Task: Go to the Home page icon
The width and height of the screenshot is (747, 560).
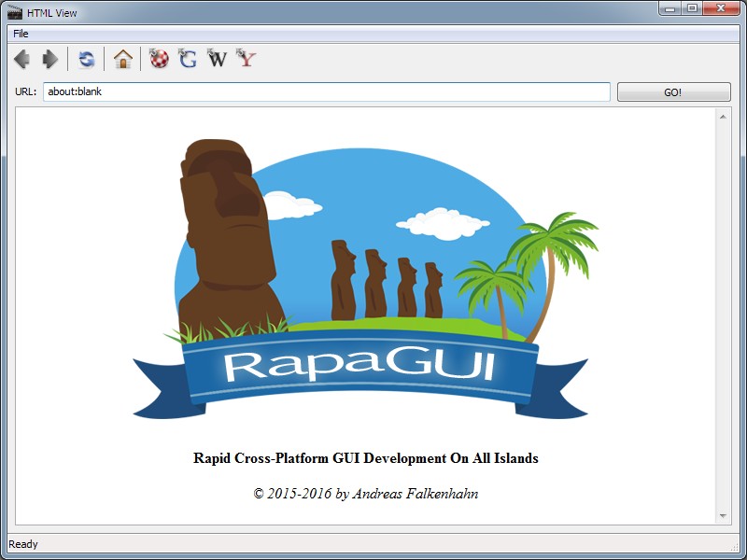Action: pyautogui.click(x=123, y=60)
